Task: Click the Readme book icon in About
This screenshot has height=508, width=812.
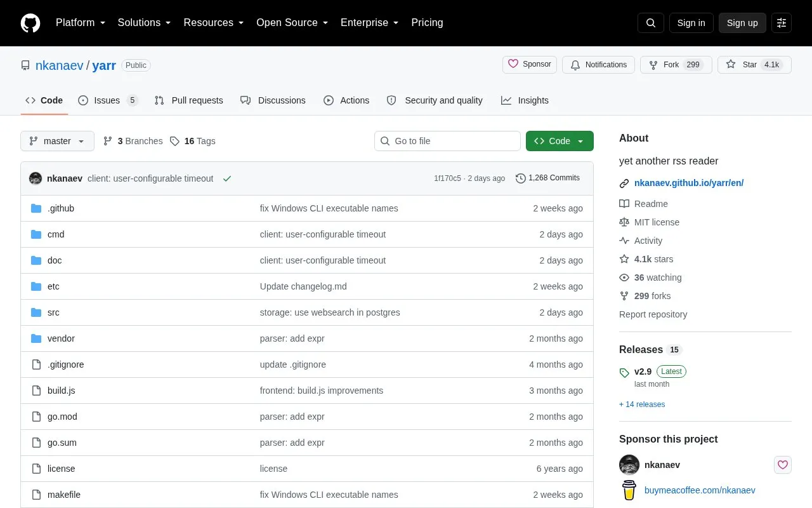Action: point(624,204)
